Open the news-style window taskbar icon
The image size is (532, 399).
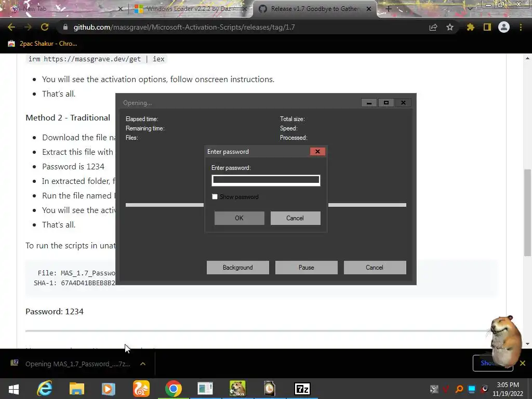click(205, 389)
